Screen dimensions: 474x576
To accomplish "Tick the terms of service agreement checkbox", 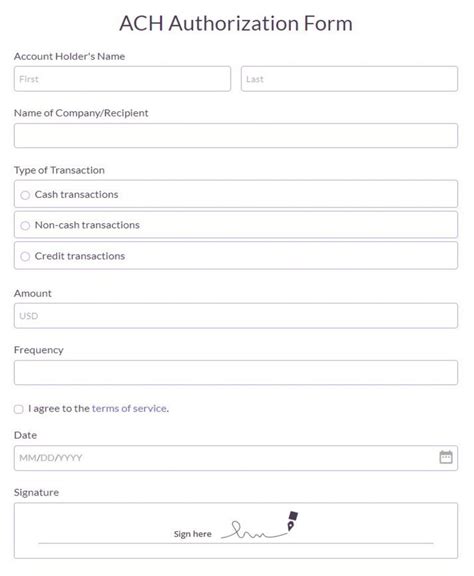I will tap(18, 409).
